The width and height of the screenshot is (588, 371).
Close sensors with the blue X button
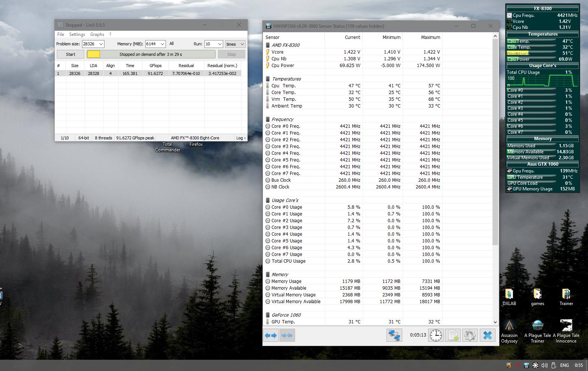487,335
